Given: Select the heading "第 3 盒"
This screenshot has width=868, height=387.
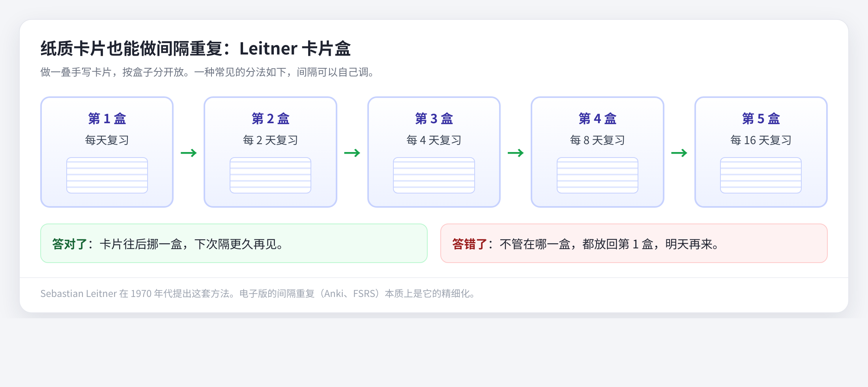Looking at the screenshot, I should coord(434,118).
